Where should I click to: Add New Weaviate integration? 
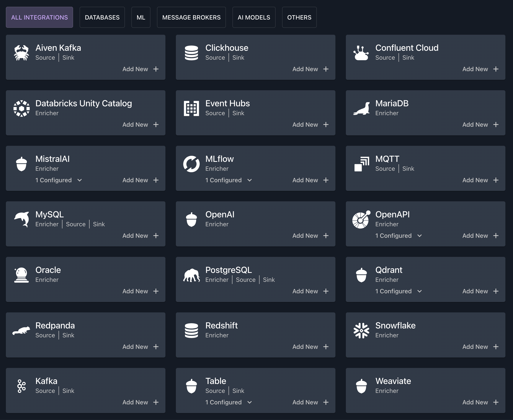click(x=480, y=402)
